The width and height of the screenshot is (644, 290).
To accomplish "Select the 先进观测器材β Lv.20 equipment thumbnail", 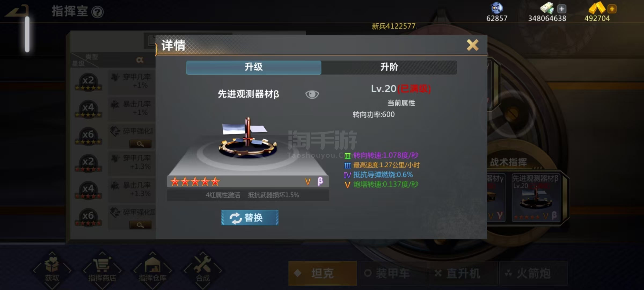I will click(x=536, y=197).
